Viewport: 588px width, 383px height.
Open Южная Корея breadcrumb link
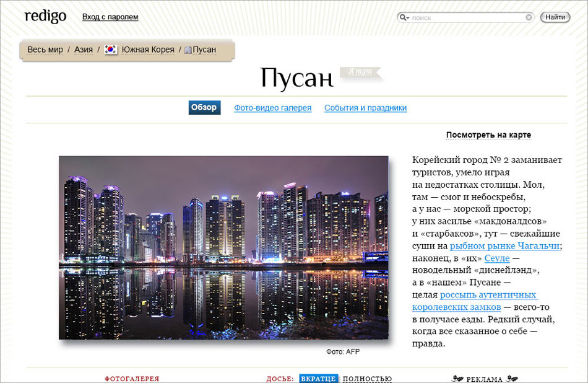(148, 50)
